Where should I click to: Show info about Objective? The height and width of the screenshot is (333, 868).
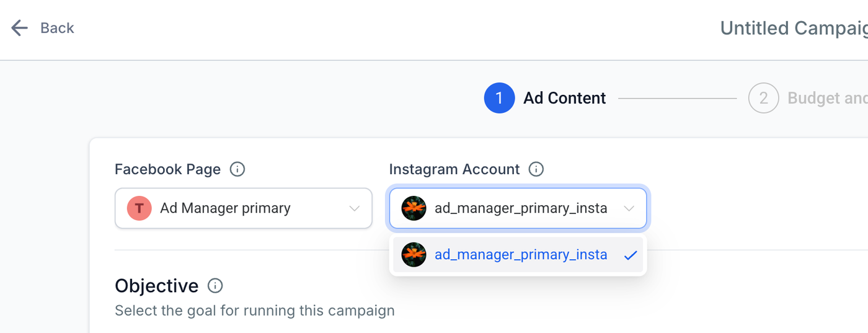tap(215, 286)
